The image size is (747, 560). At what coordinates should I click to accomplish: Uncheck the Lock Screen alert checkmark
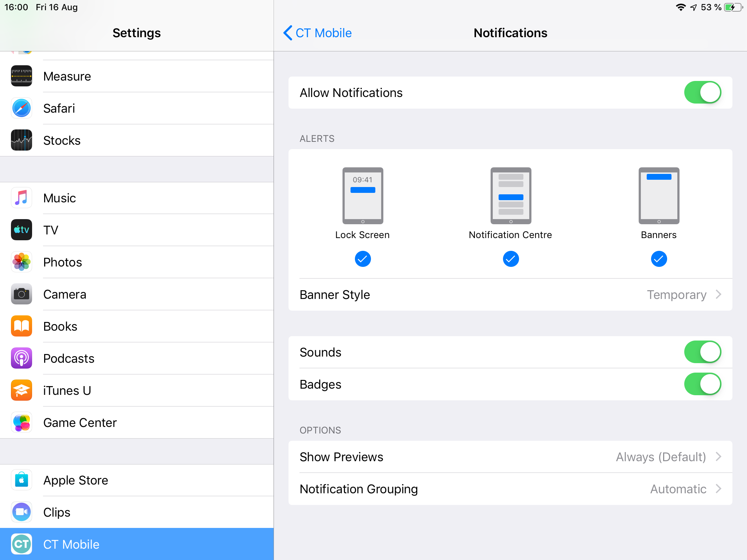click(x=363, y=259)
